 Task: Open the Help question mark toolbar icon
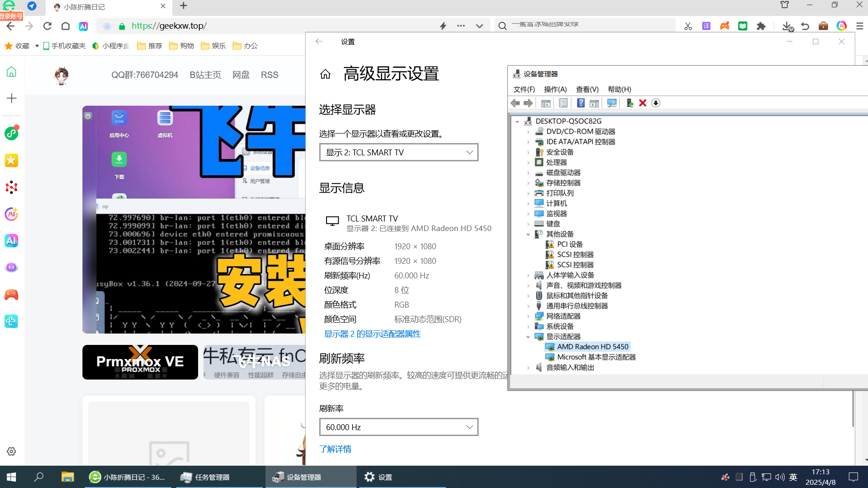(x=580, y=103)
